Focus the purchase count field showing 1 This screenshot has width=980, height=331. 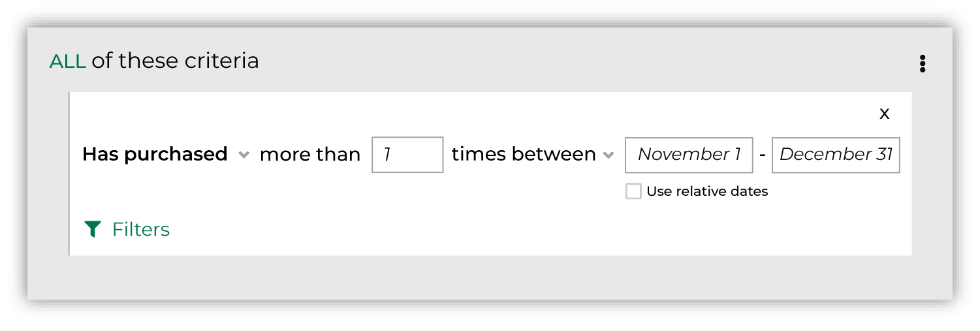click(407, 155)
